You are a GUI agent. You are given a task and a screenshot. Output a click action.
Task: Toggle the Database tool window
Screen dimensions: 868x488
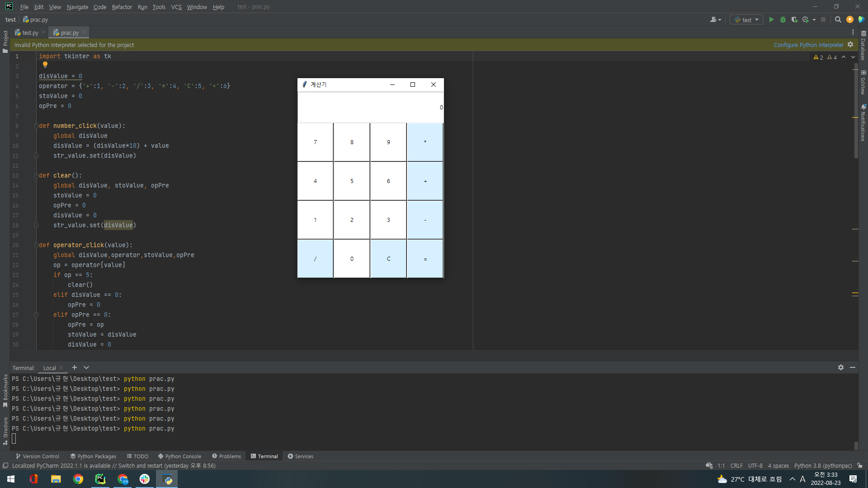tap(863, 45)
